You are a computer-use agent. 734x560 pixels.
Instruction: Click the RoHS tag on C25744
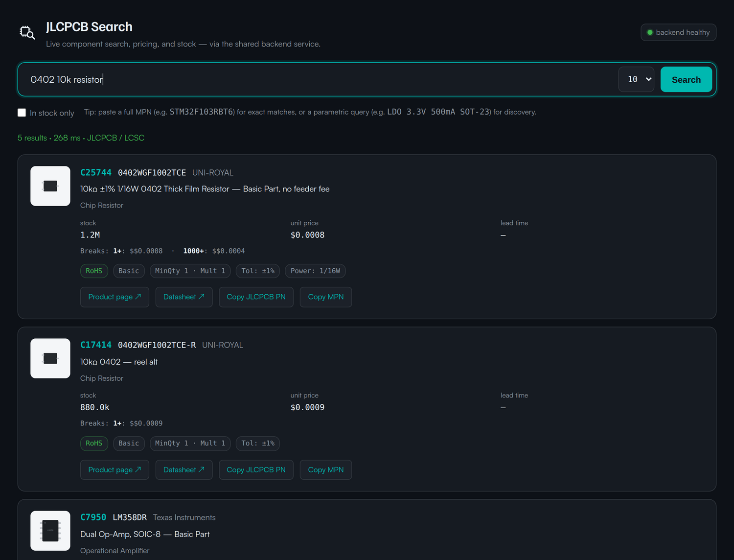(x=94, y=271)
